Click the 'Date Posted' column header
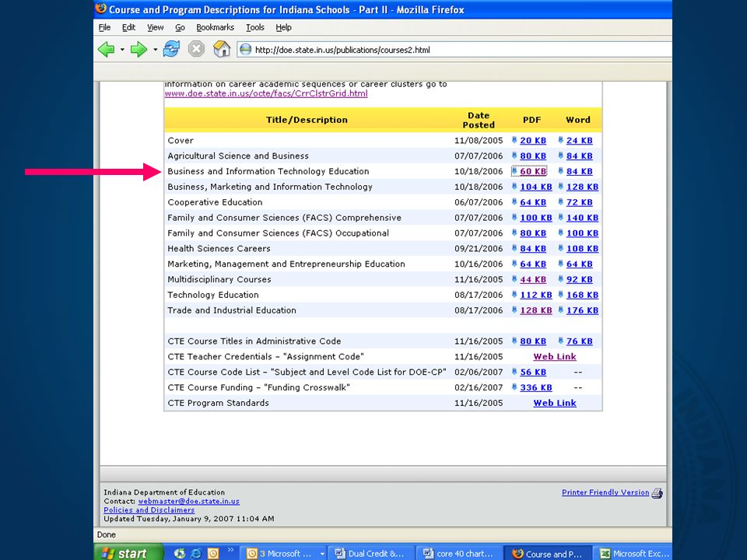Image resolution: width=747 pixels, height=560 pixels. coord(479,120)
